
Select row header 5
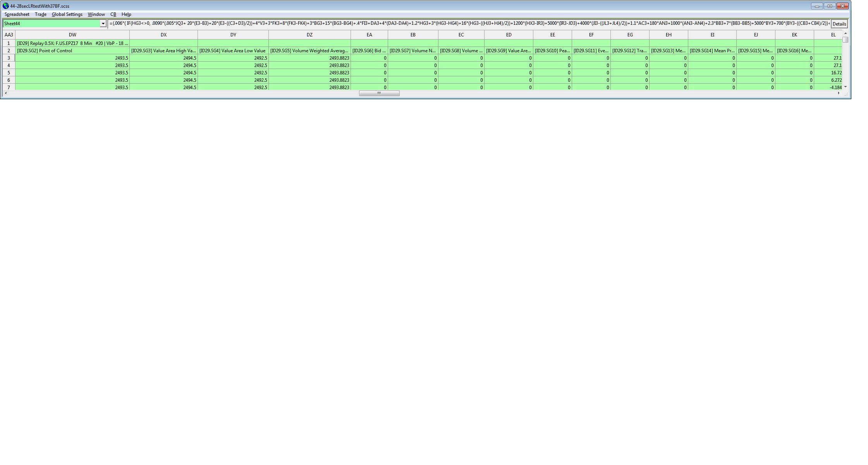coord(9,73)
